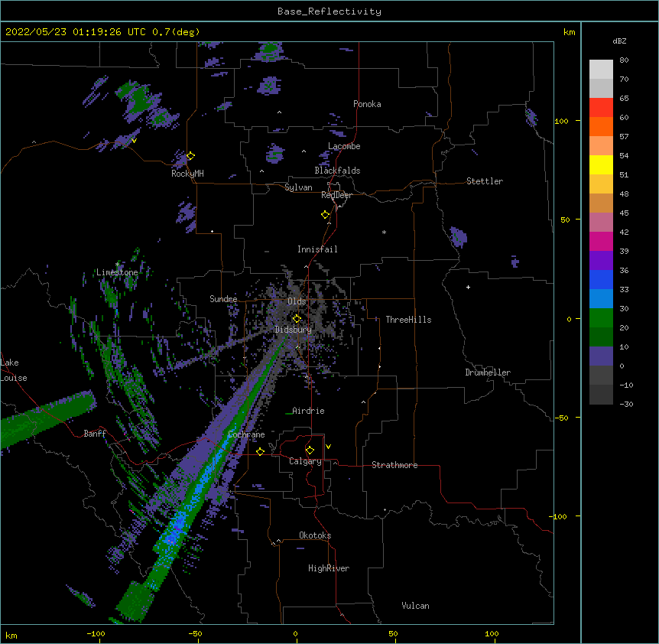This screenshot has height=644, width=659.
Task: Click the Sylvan label
Action: click(x=298, y=187)
